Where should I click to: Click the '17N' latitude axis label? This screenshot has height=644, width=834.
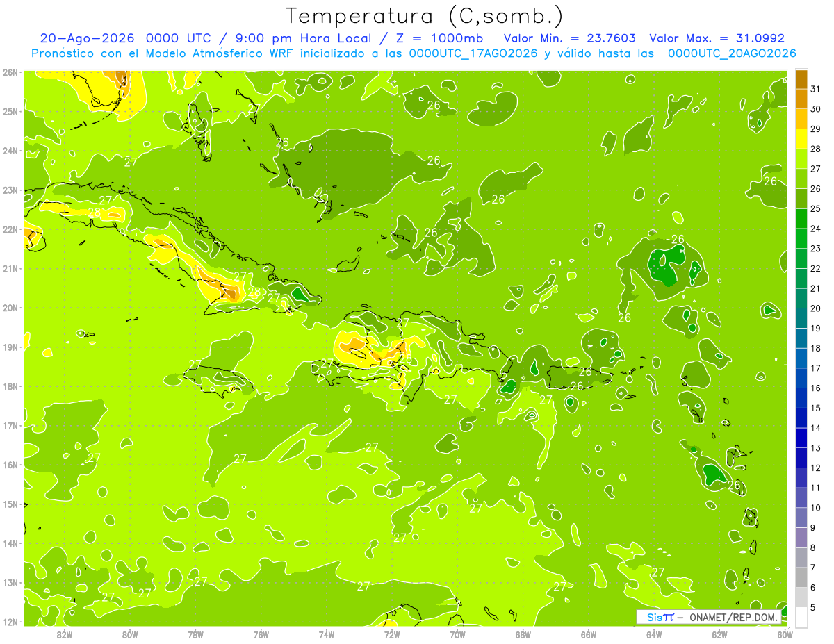coord(10,426)
